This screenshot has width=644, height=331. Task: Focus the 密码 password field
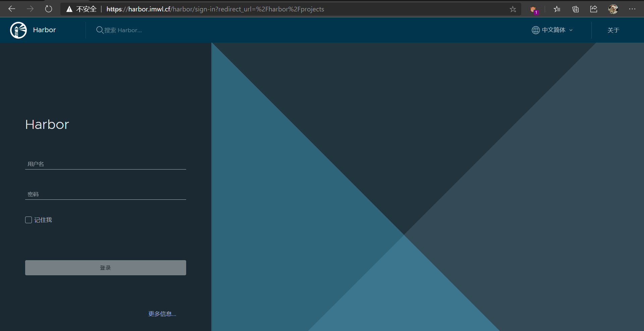(105, 194)
